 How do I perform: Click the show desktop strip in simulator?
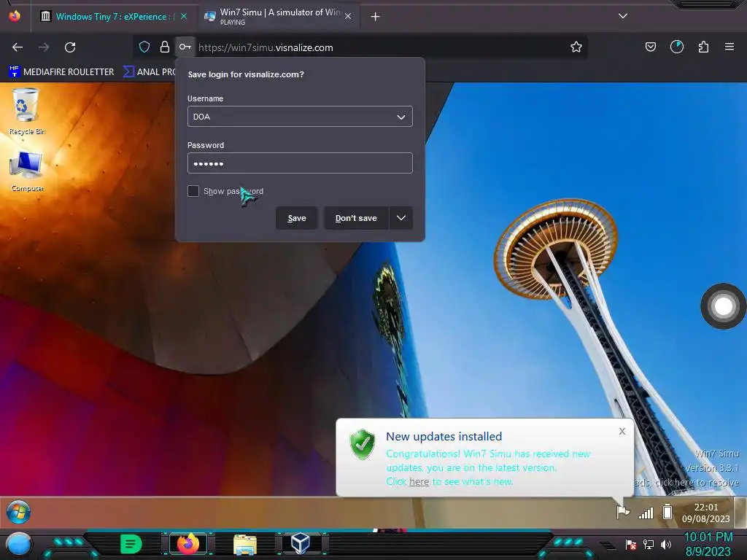(x=740, y=513)
